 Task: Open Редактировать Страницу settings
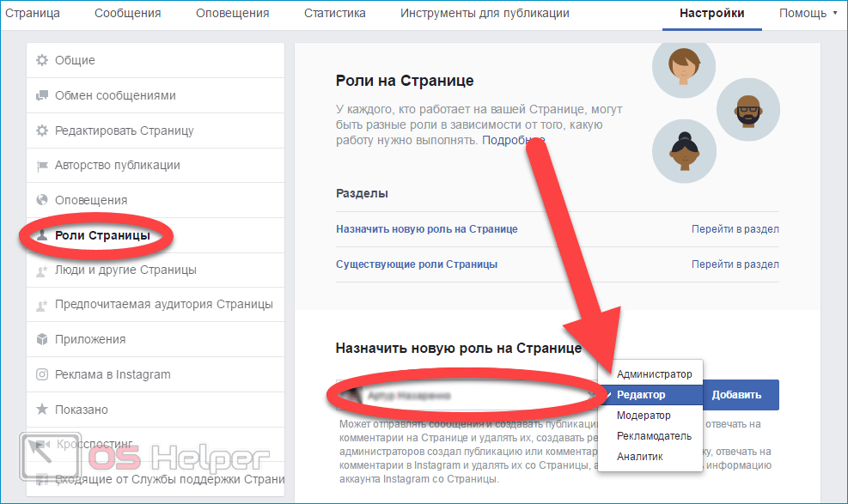(156, 131)
